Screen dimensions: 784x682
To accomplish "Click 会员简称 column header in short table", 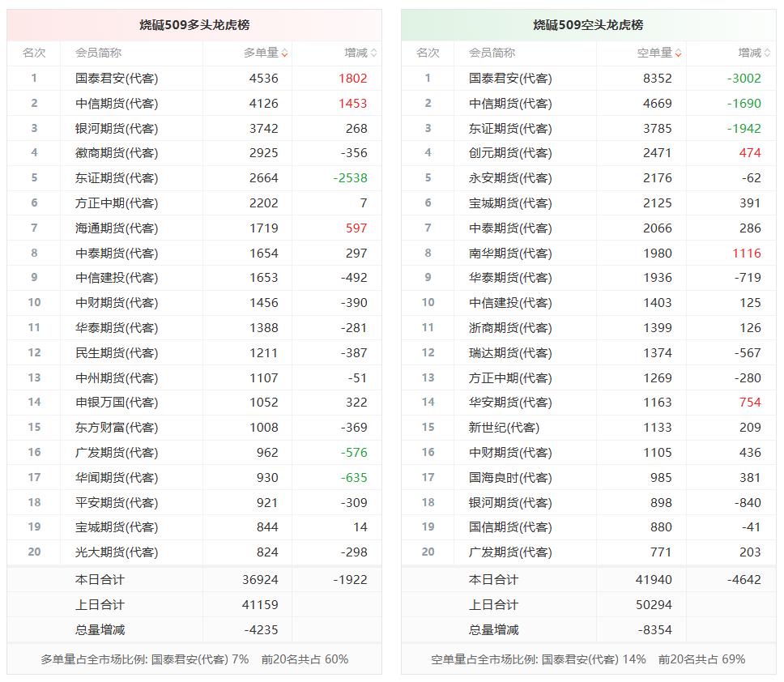I will click(x=492, y=53).
